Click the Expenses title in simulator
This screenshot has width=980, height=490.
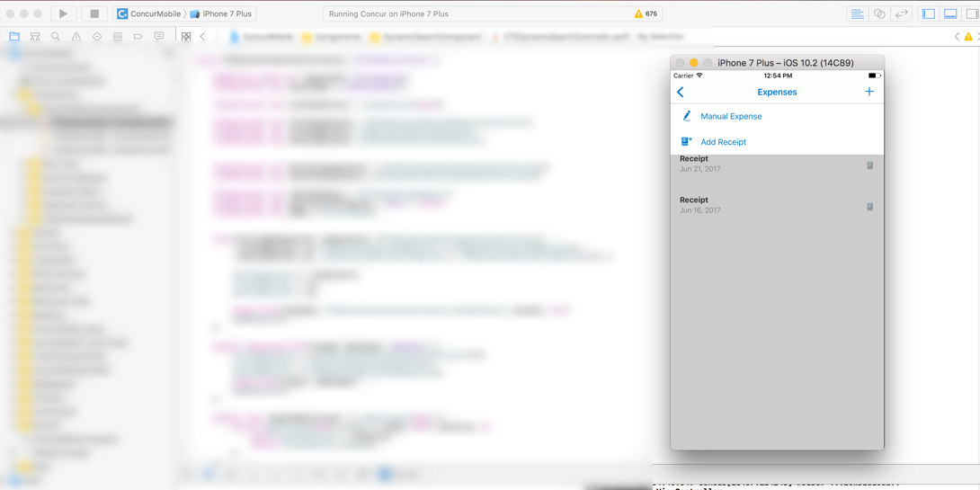coord(777,92)
